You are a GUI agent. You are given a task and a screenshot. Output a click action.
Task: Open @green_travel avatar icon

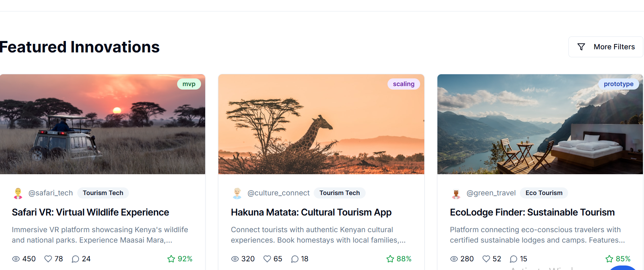coord(456,193)
